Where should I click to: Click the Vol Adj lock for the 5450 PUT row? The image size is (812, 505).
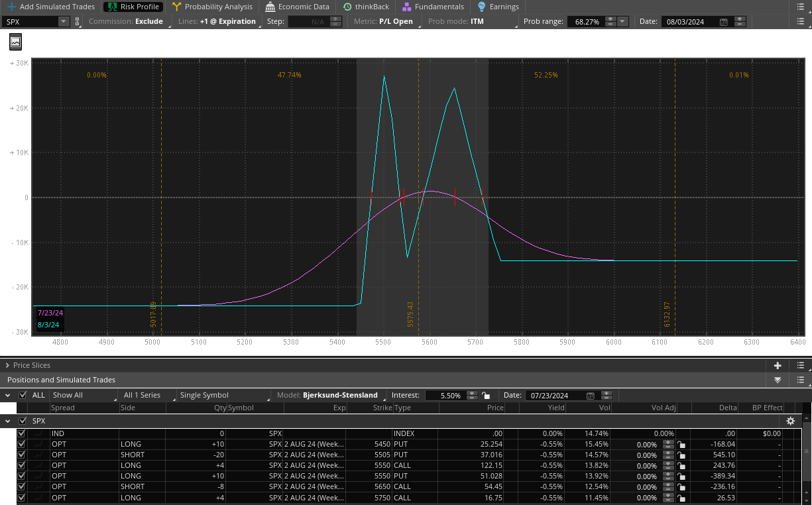click(680, 445)
